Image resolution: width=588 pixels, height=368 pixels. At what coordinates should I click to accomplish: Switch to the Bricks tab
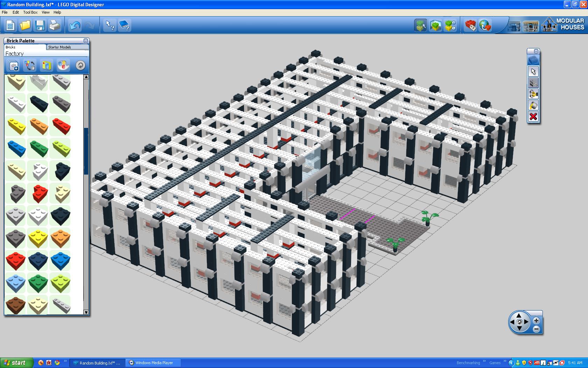pyautogui.click(x=25, y=47)
